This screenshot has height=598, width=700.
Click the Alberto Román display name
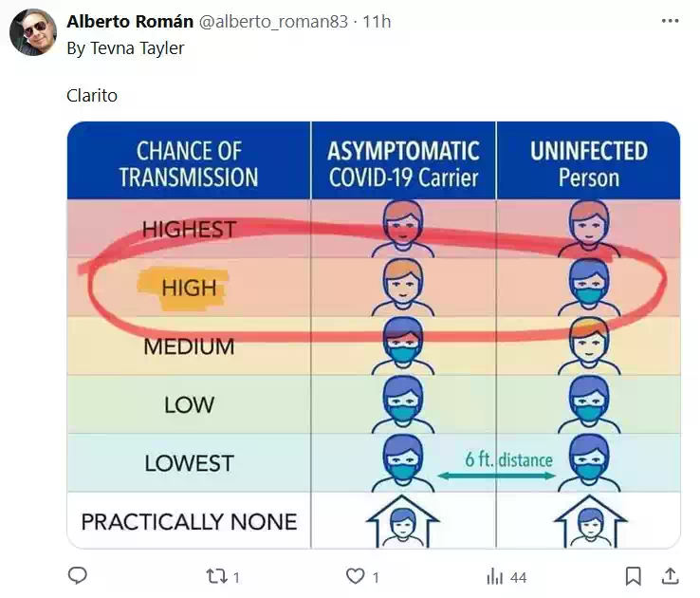[x=129, y=22]
